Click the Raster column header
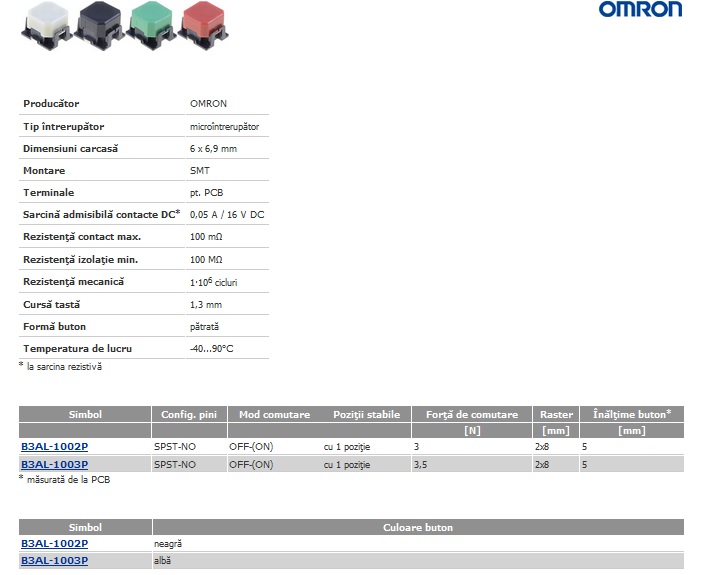Viewport: 714px width, 575px height. (556, 414)
